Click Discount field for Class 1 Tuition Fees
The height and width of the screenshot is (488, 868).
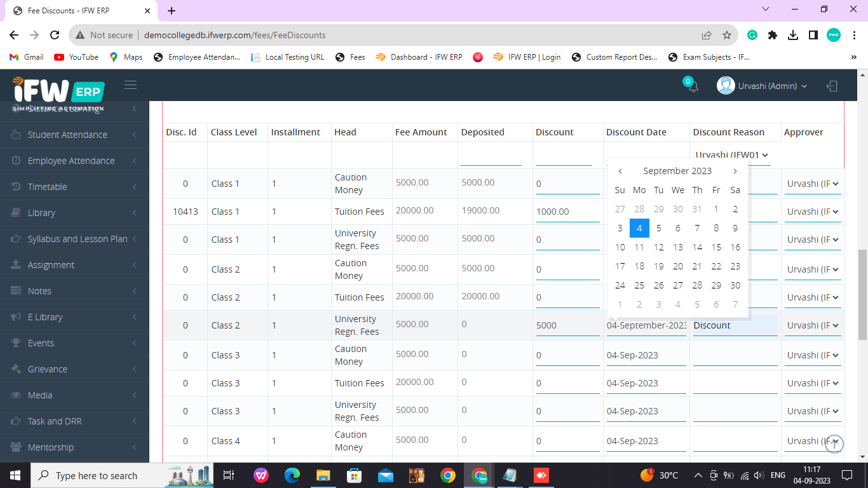click(567, 212)
